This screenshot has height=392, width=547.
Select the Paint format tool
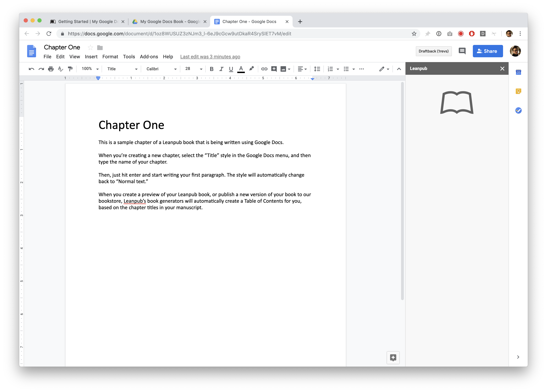(70, 69)
